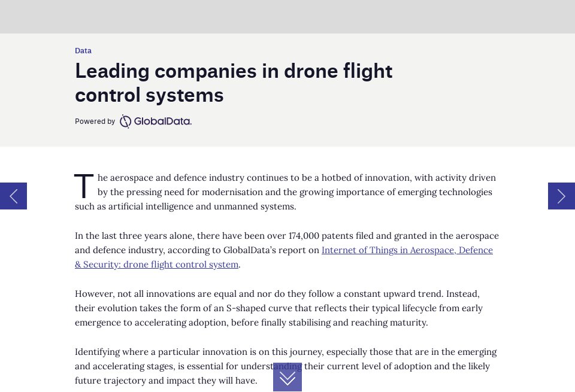This screenshot has height=392, width=575.
Task: Click the decorative drop cap T
Action: tap(83, 186)
